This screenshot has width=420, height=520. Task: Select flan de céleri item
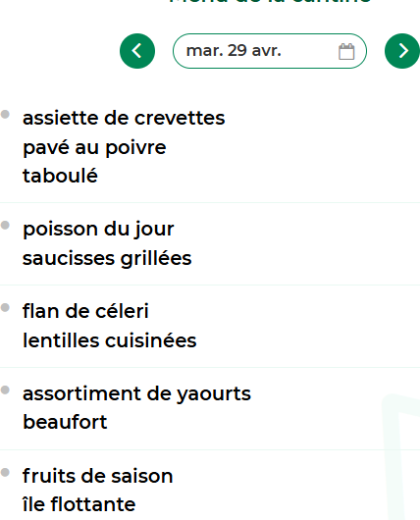coord(85,311)
